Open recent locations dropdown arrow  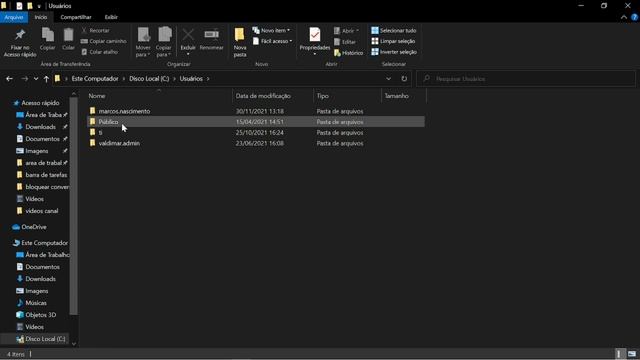point(36,79)
